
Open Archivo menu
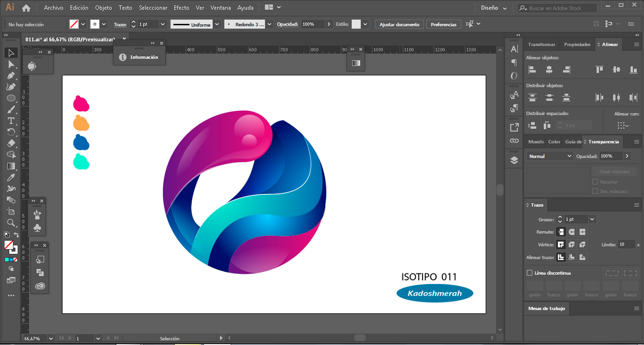click(x=54, y=8)
